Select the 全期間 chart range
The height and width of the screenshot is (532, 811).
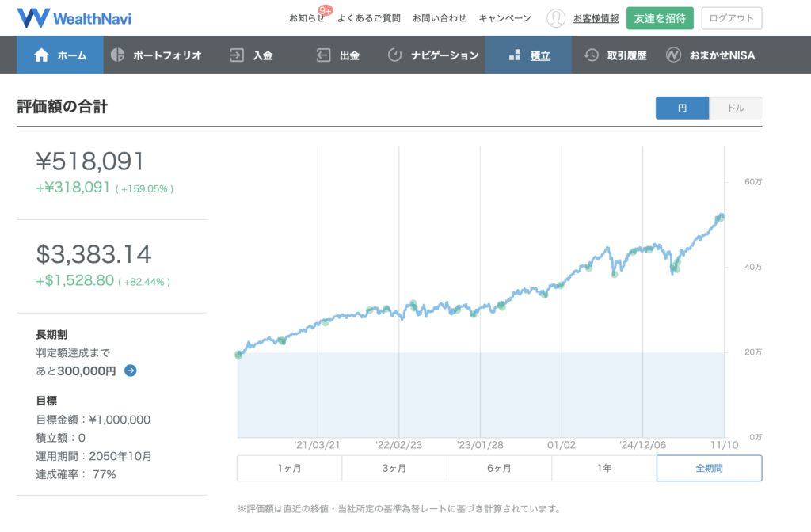click(709, 468)
